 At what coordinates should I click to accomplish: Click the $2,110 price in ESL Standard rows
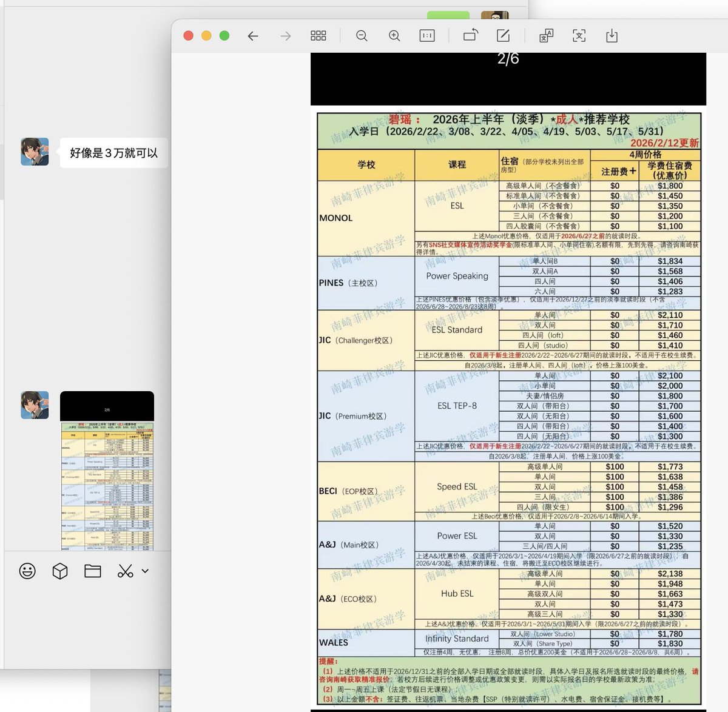(670, 315)
